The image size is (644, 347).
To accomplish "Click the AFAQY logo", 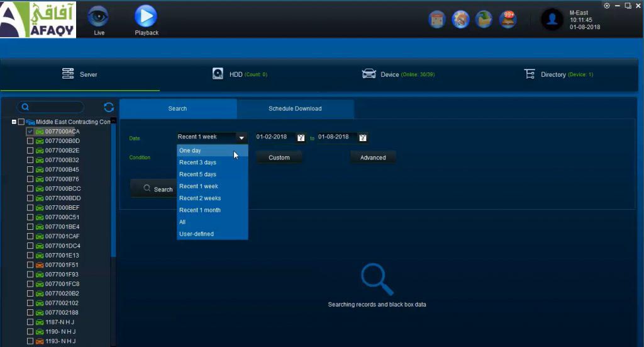I will (38, 20).
